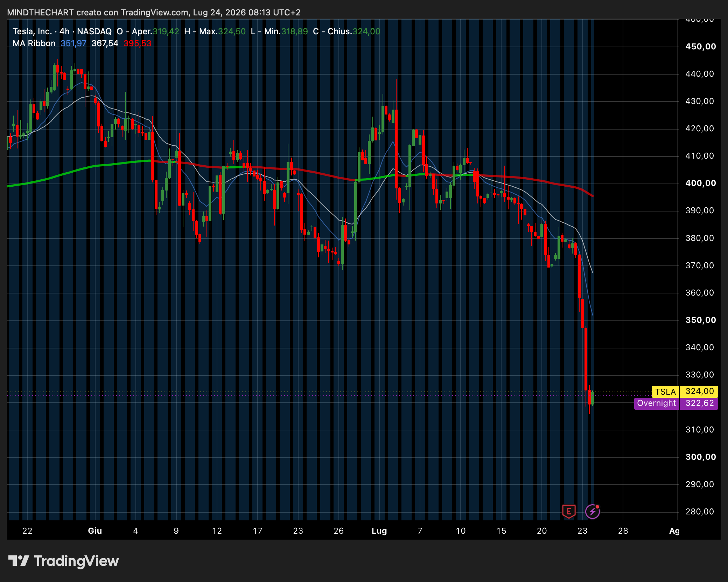Viewport: 728px width, 582px height.
Task: Click the 400,00 price axis label
Action: [x=700, y=183]
